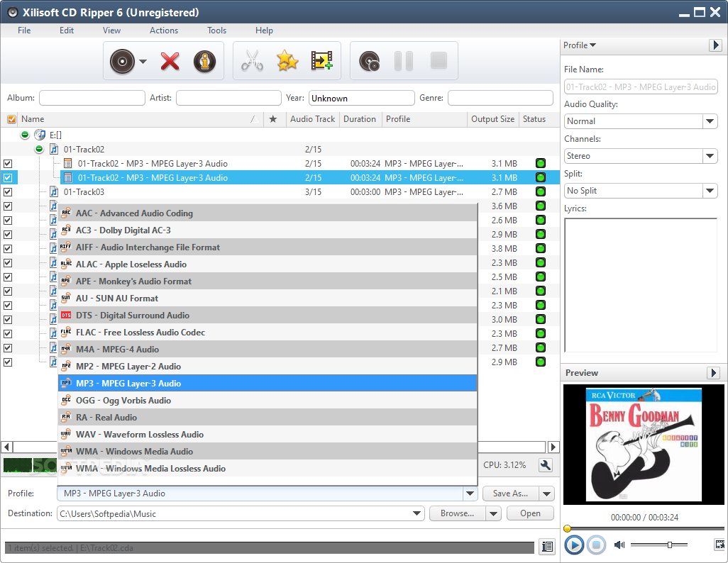Toggle the checkbox on the 3.6 MB row
This screenshot has height=563, width=728.
[x=8, y=206]
